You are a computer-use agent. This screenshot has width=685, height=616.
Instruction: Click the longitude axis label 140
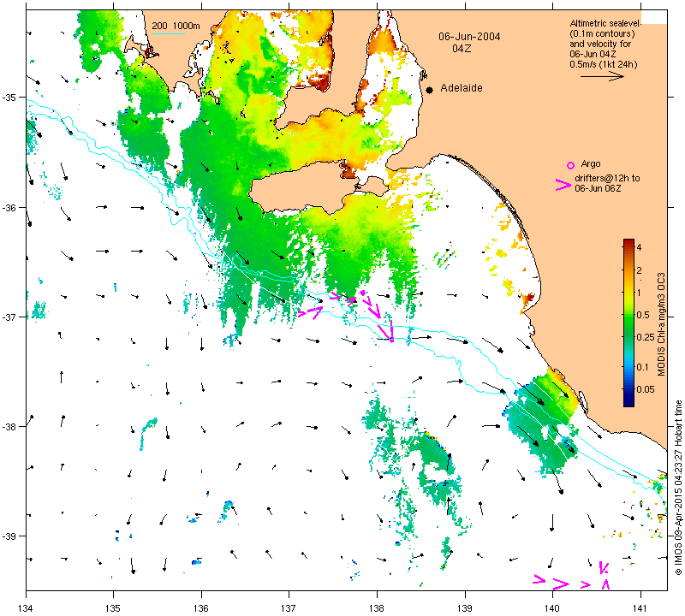pos(552,607)
